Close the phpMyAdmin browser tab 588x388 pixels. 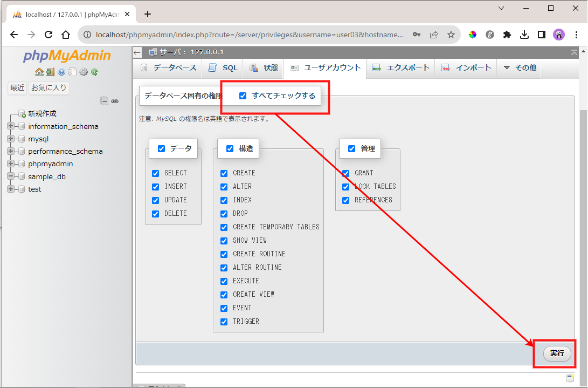point(127,14)
